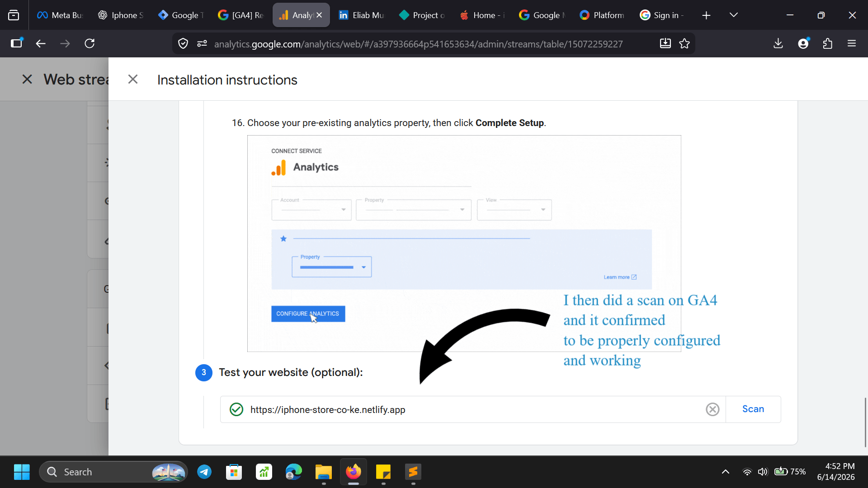Close the Web stream details panel

tap(27, 80)
